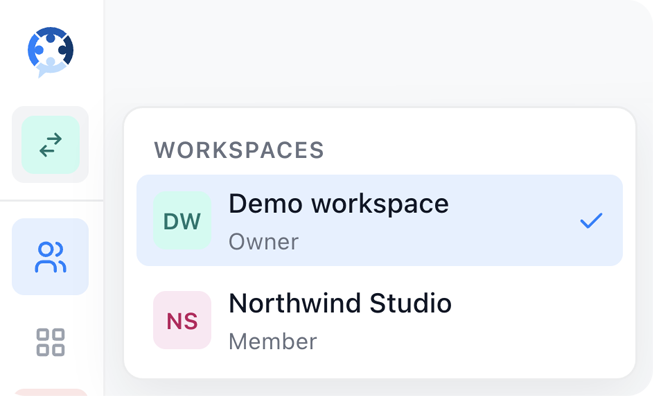Screen dimensions: 653x396
Task: Select the Demo workspace entry
Action: tap(379, 221)
